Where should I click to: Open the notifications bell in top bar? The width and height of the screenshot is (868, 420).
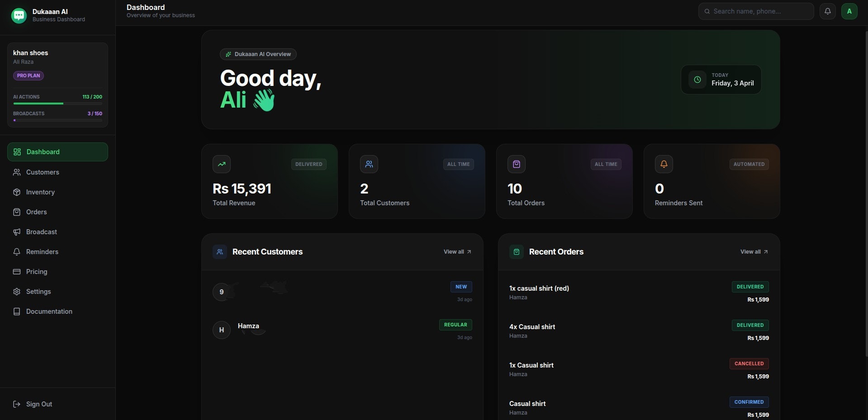click(827, 11)
